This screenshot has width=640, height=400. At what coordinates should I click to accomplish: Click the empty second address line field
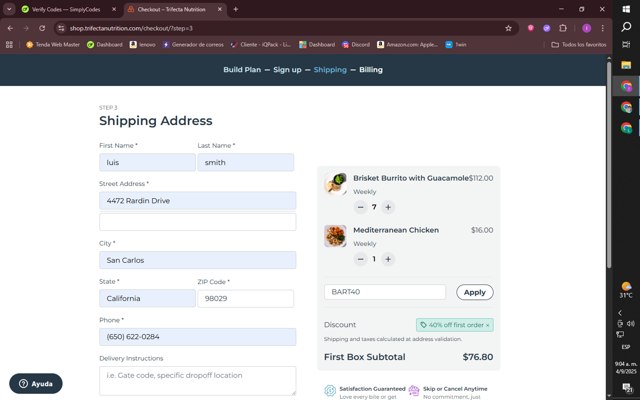[x=198, y=222]
